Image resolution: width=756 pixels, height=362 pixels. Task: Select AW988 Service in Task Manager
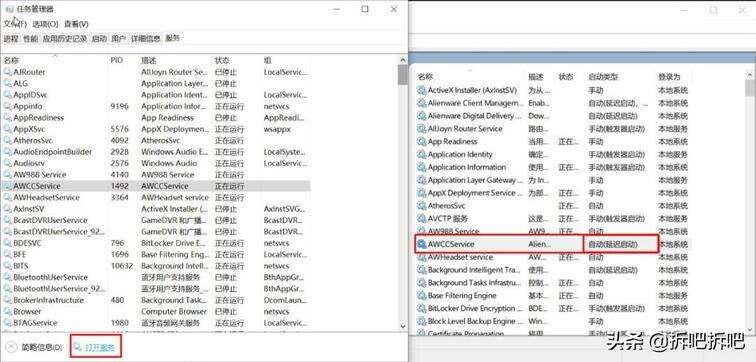155,174
